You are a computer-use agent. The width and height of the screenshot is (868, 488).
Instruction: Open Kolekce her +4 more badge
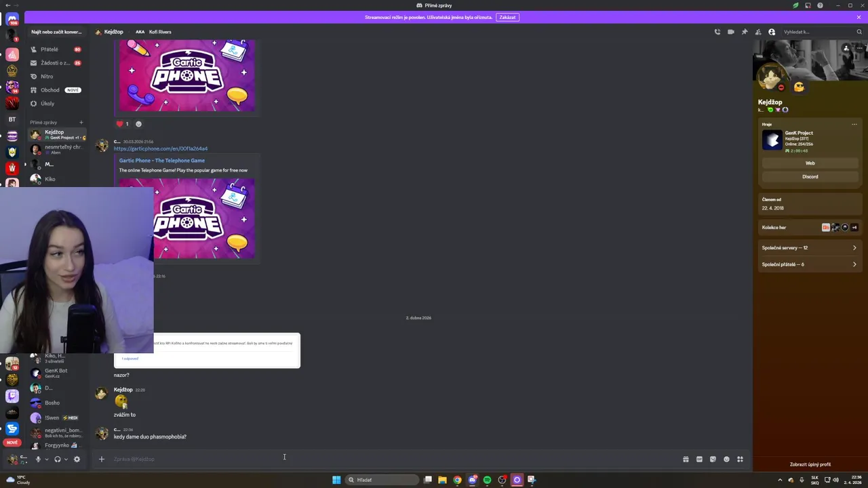pyautogui.click(x=854, y=228)
